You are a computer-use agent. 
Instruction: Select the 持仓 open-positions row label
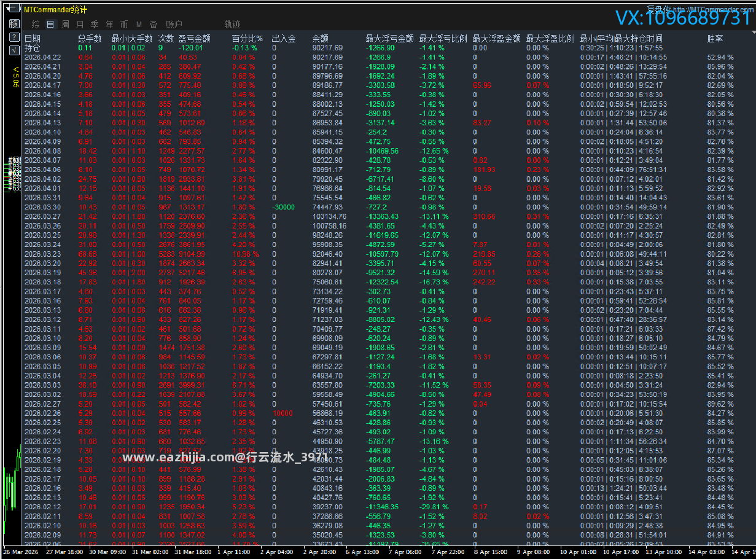pyautogui.click(x=33, y=47)
